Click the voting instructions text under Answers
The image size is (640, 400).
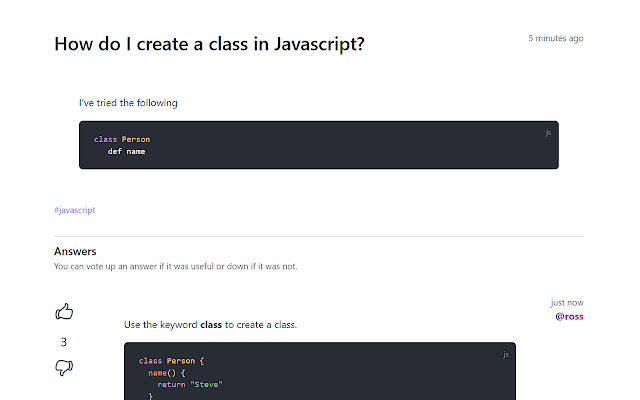pyautogui.click(x=175, y=266)
